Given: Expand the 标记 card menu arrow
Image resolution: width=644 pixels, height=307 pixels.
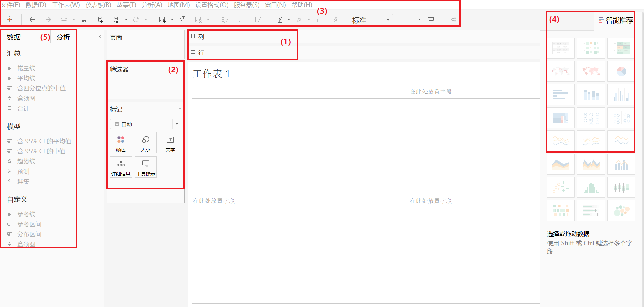Looking at the screenshot, I should [x=180, y=109].
